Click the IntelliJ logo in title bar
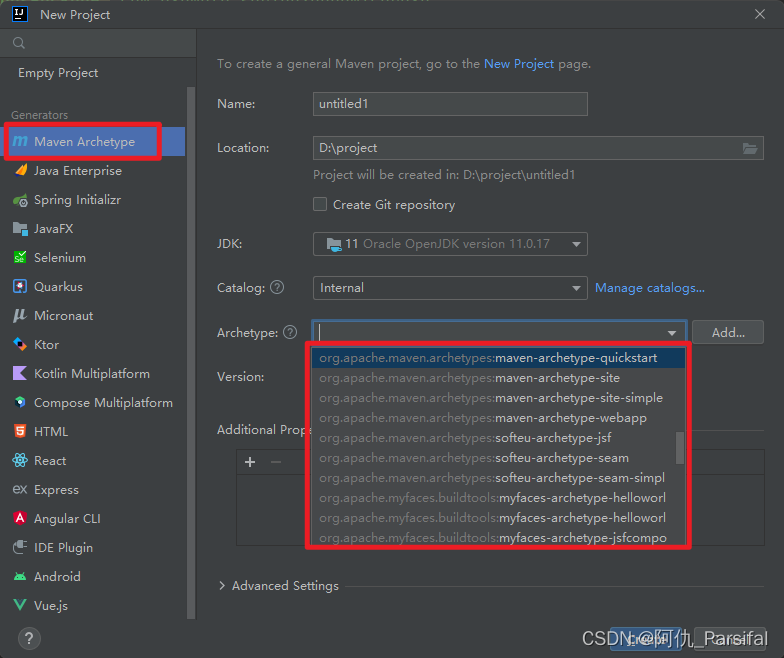Viewport: 784px width, 658px height. coord(20,14)
